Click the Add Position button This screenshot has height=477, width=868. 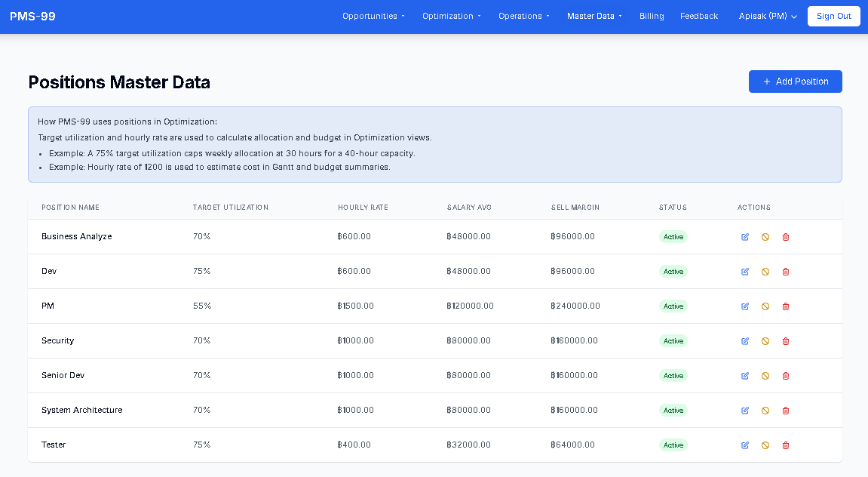(795, 82)
